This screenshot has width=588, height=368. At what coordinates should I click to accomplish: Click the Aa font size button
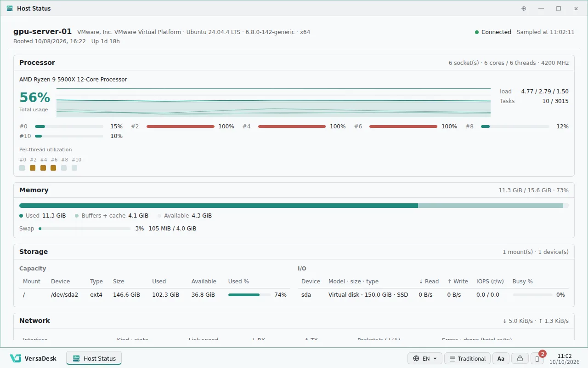point(501,358)
